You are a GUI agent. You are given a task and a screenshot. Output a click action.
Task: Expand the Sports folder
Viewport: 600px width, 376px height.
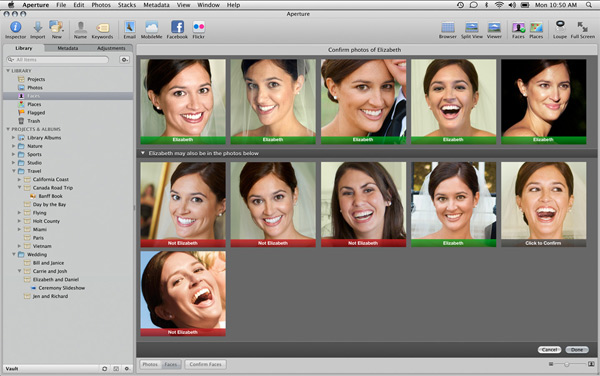(13, 155)
